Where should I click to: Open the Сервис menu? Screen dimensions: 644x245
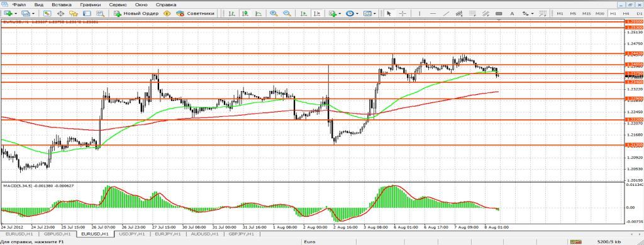[x=118, y=4]
